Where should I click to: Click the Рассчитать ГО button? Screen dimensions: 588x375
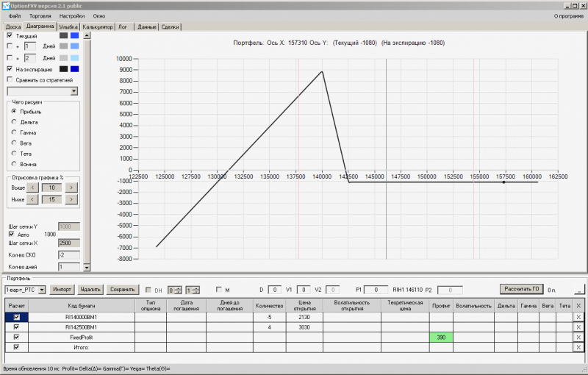pos(521,289)
